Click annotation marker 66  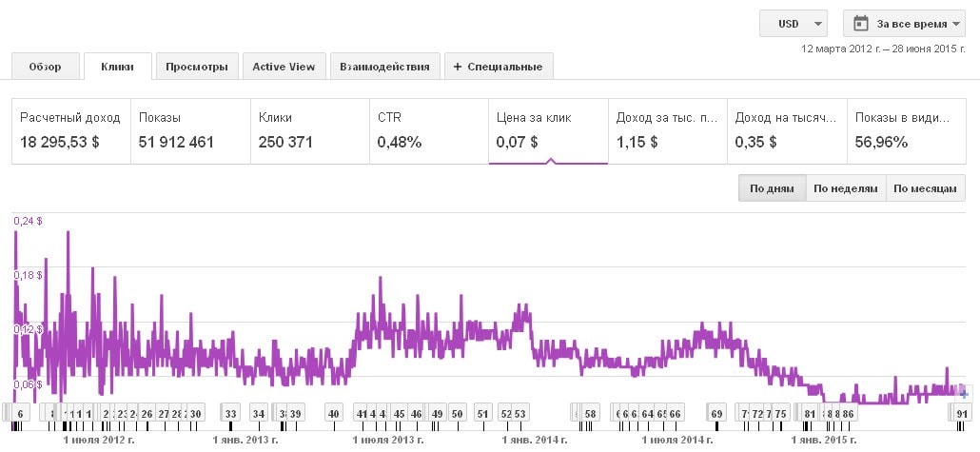coord(675,413)
